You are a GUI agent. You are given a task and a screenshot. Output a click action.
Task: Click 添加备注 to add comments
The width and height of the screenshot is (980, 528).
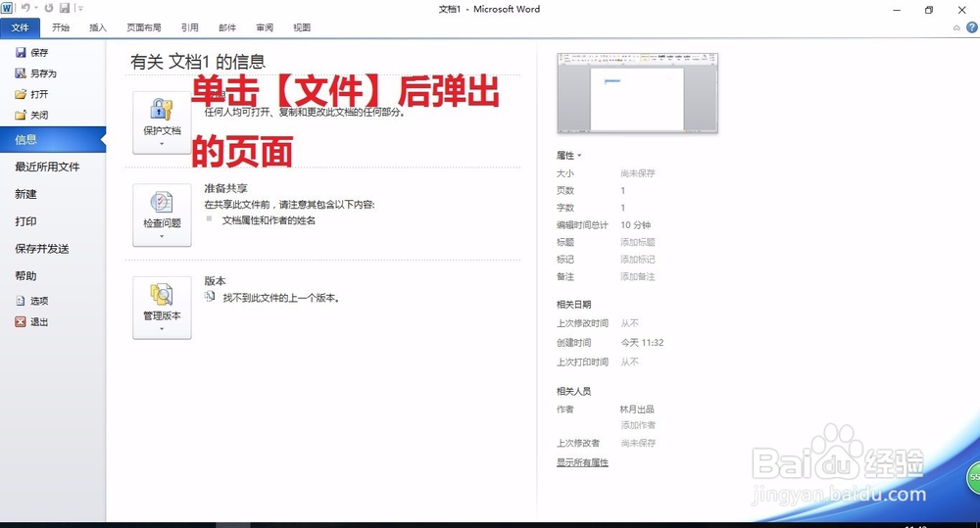[638, 276]
